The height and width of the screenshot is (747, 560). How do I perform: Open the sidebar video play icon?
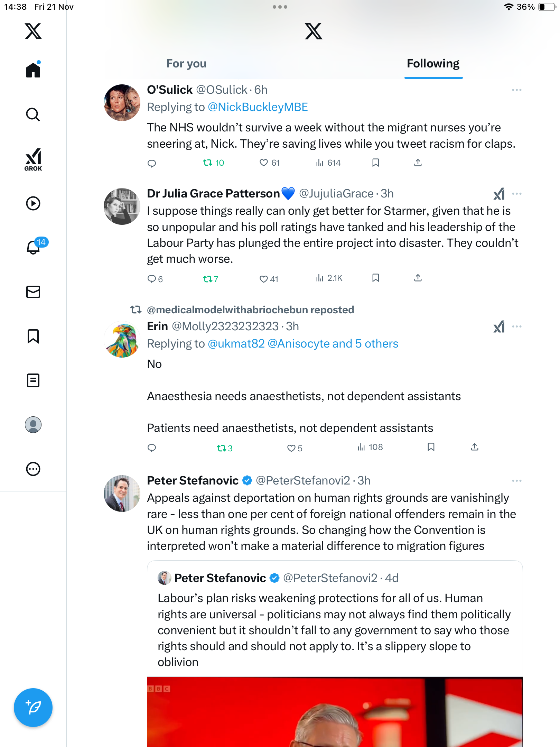click(33, 203)
